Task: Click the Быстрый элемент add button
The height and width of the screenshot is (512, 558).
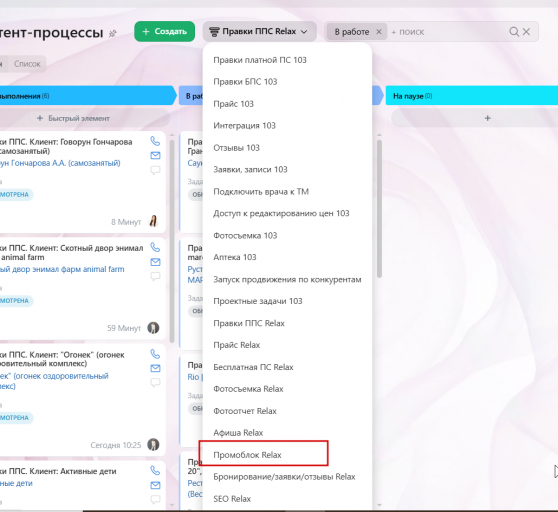Action: click(74, 118)
